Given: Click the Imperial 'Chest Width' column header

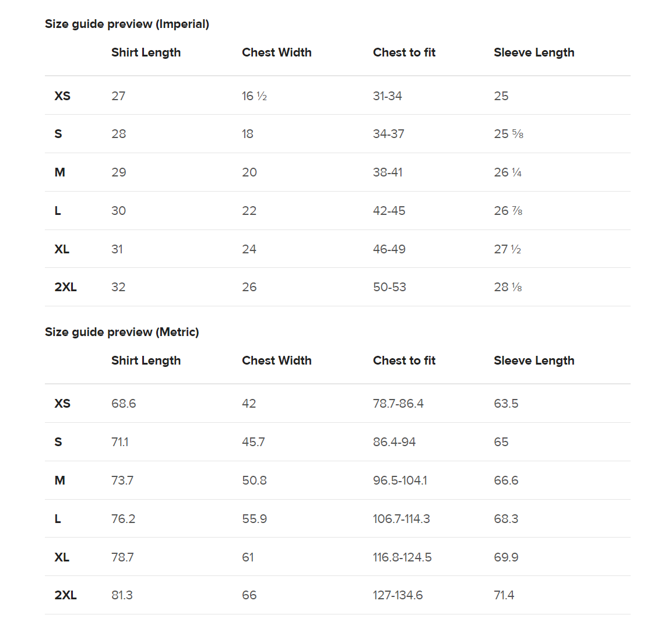Looking at the screenshot, I should click(x=276, y=52).
